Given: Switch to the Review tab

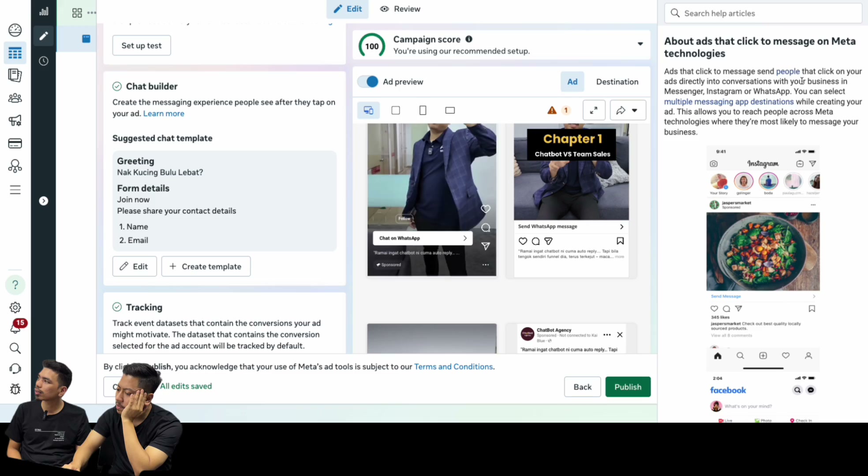Looking at the screenshot, I should coord(400,9).
